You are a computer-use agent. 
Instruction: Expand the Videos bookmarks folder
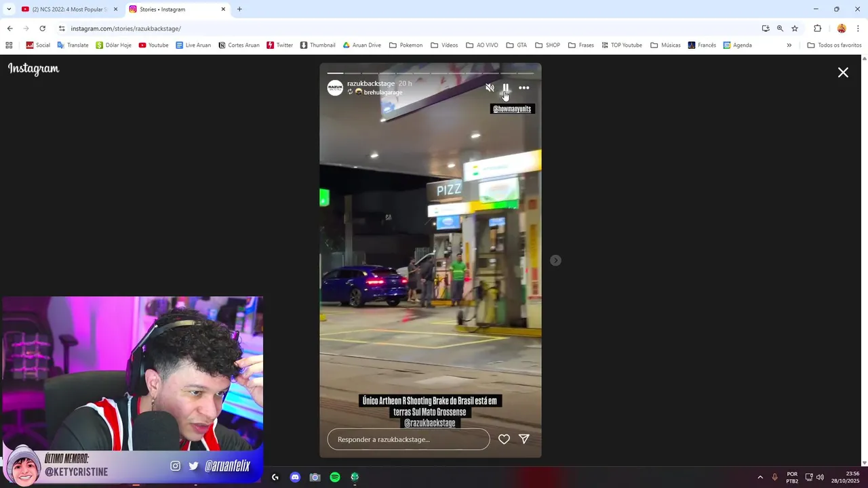pos(445,45)
